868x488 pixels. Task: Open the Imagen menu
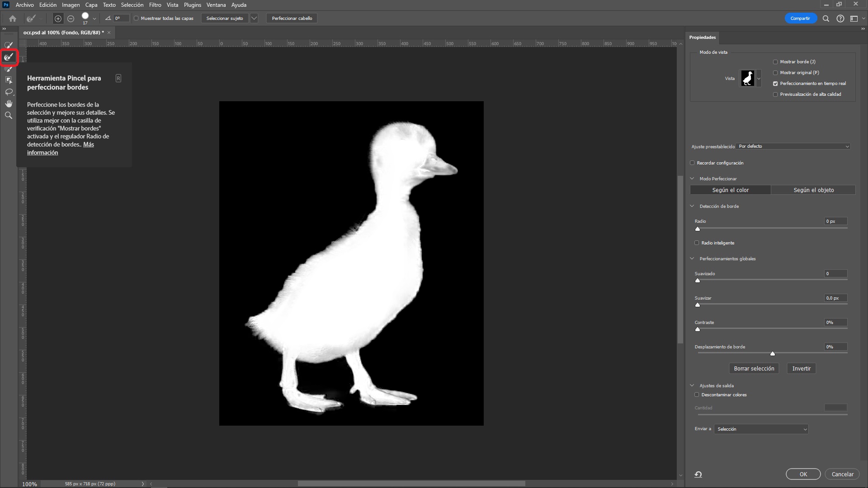coord(71,5)
